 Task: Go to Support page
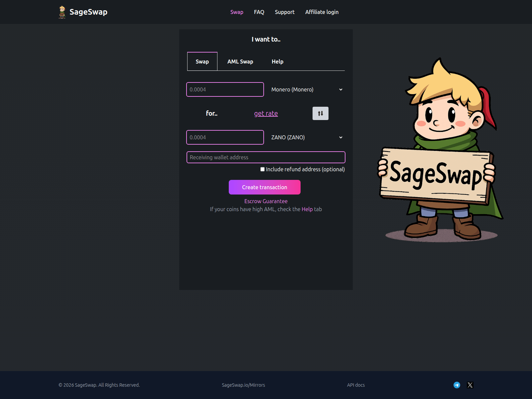[285, 12]
